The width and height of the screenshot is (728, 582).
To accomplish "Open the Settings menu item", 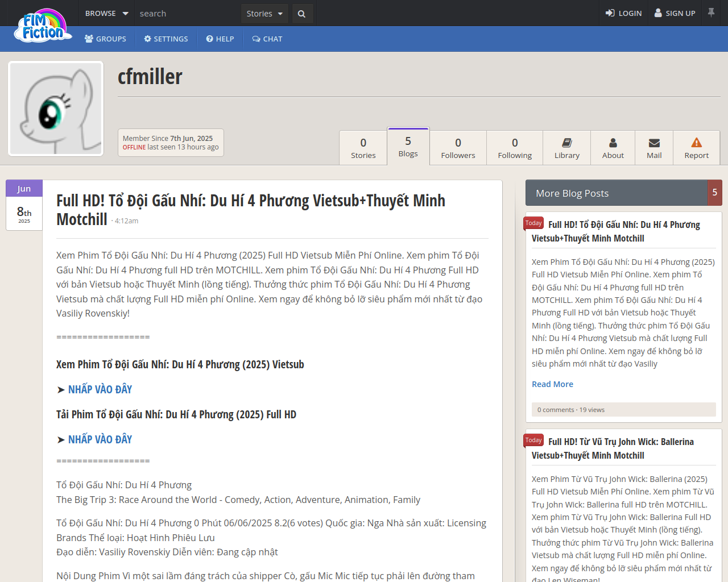I will (166, 39).
